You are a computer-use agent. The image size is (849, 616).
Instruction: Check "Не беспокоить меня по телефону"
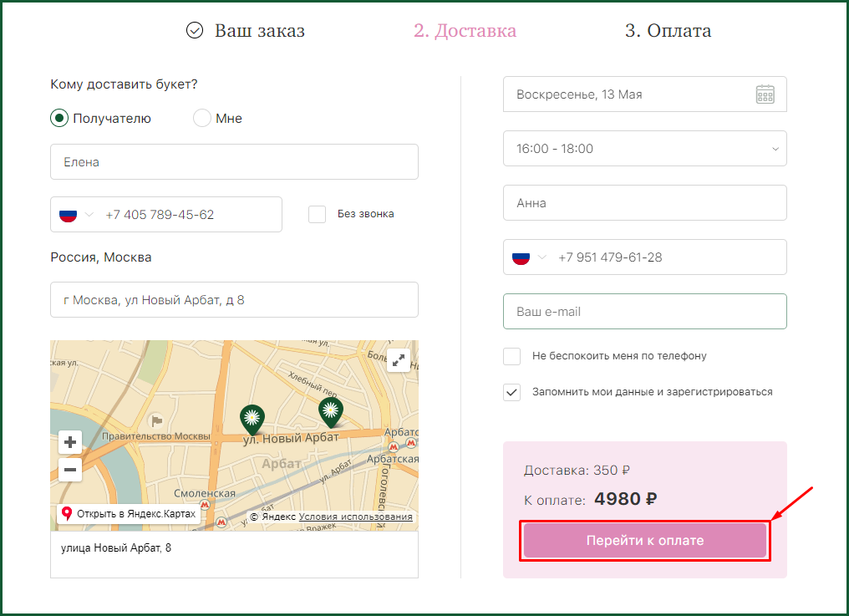[x=512, y=356]
